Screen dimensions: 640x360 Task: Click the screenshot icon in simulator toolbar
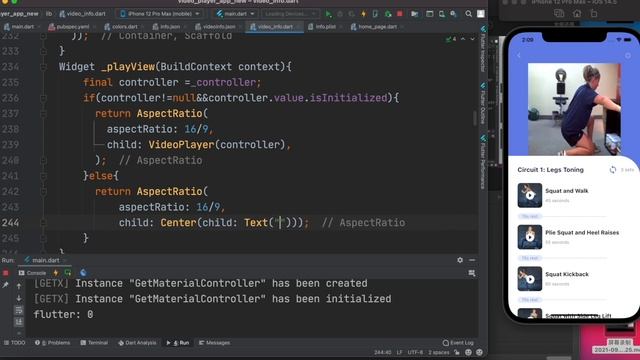point(559,14)
